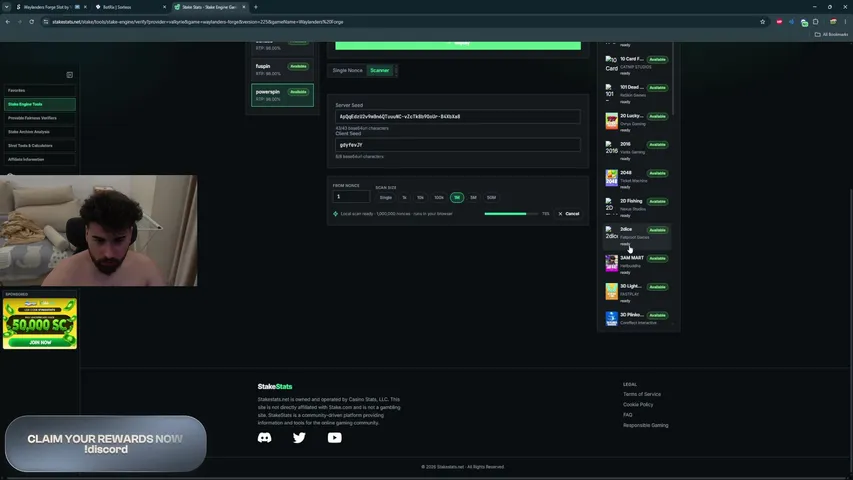Switch to Waylanders Forge Slot tab
Screen dimensions: 853x480
46,7
